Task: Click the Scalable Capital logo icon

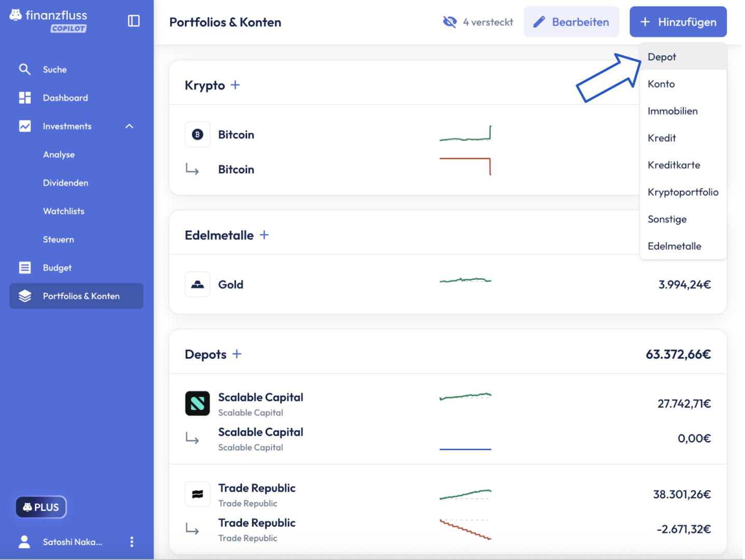Action: pyautogui.click(x=198, y=403)
